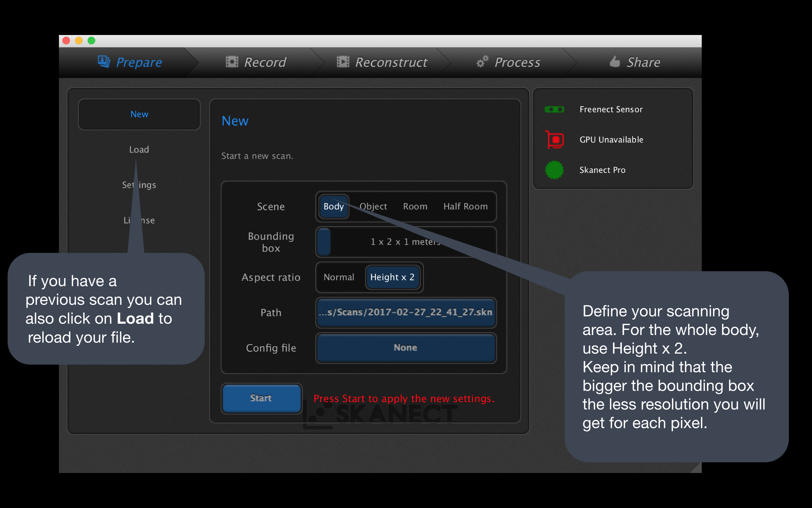Click the 'Start a new scan.' text
812x508 pixels.
(257, 156)
